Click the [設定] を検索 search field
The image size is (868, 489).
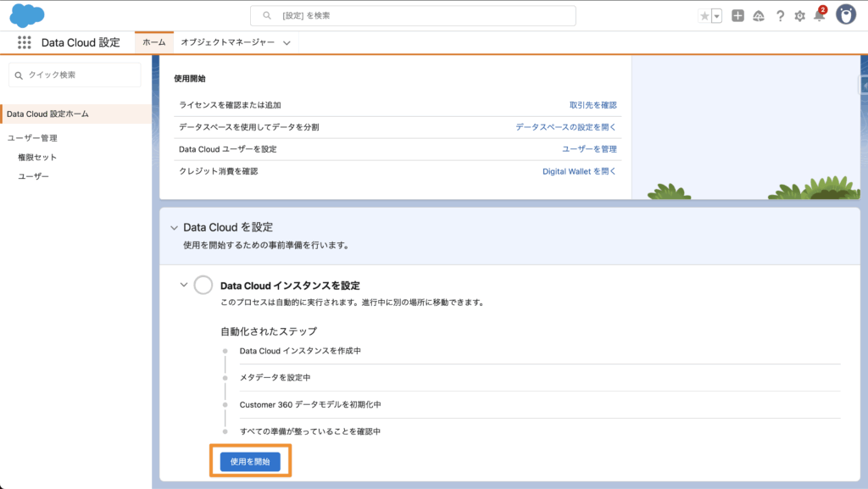413,15
